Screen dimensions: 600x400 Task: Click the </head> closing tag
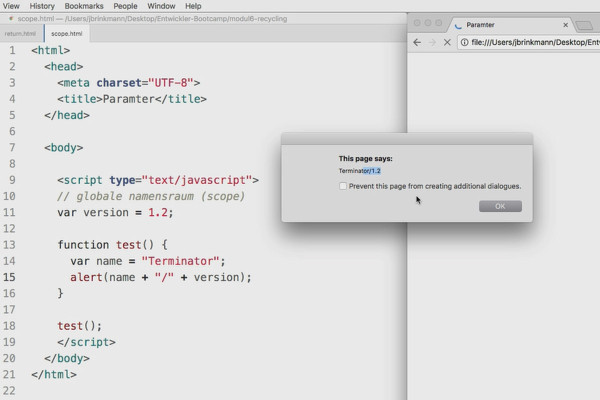[x=67, y=115]
